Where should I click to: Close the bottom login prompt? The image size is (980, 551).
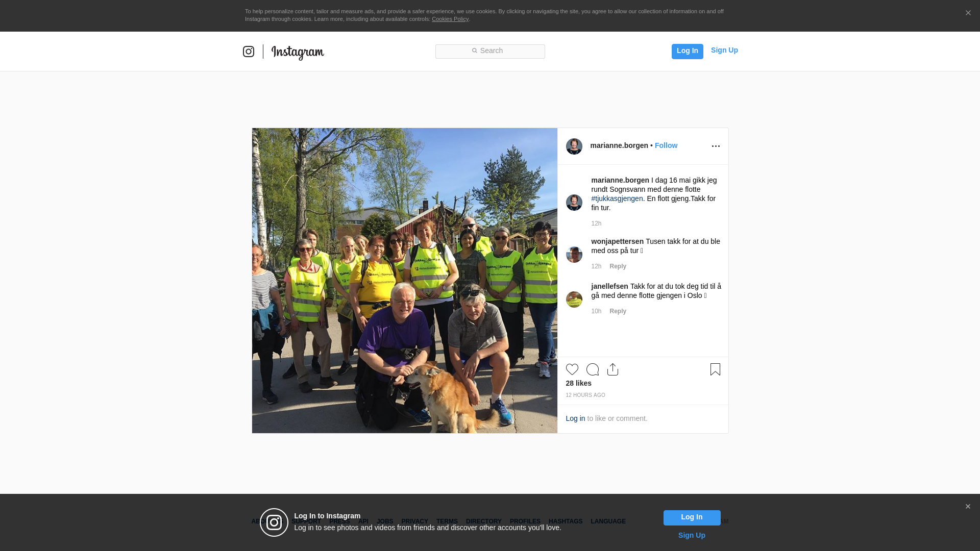point(967,507)
